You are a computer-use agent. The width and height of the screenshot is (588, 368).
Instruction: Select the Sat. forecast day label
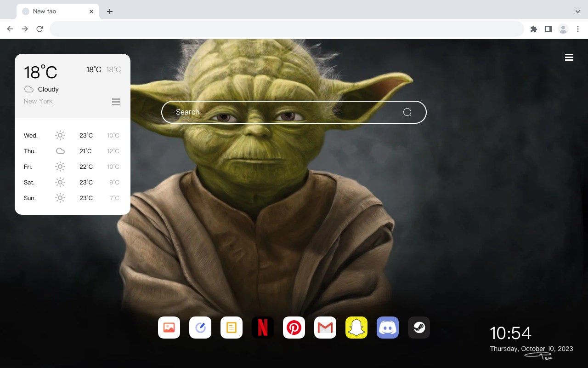(x=29, y=182)
